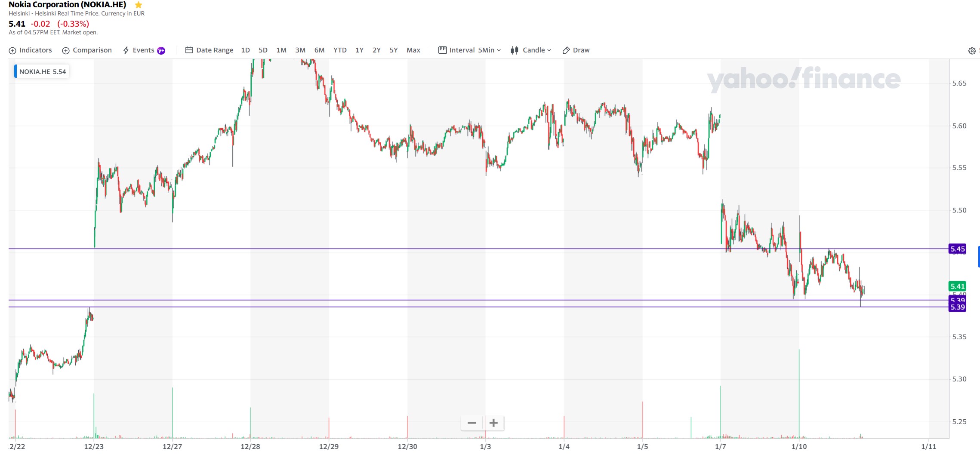Expand the Candle chart type dropdown

click(531, 50)
